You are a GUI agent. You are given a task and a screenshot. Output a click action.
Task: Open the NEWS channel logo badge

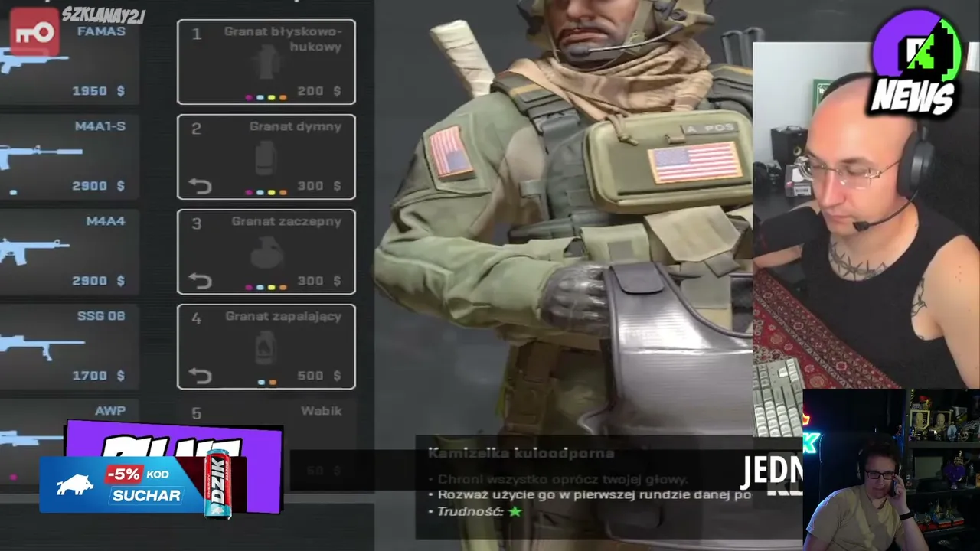pos(916,64)
